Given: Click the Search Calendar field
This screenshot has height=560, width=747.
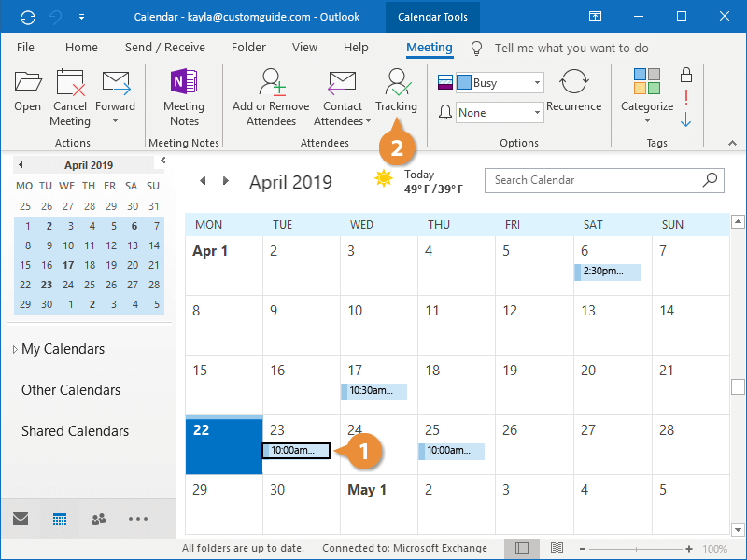Looking at the screenshot, I should [x=604, y=180].
